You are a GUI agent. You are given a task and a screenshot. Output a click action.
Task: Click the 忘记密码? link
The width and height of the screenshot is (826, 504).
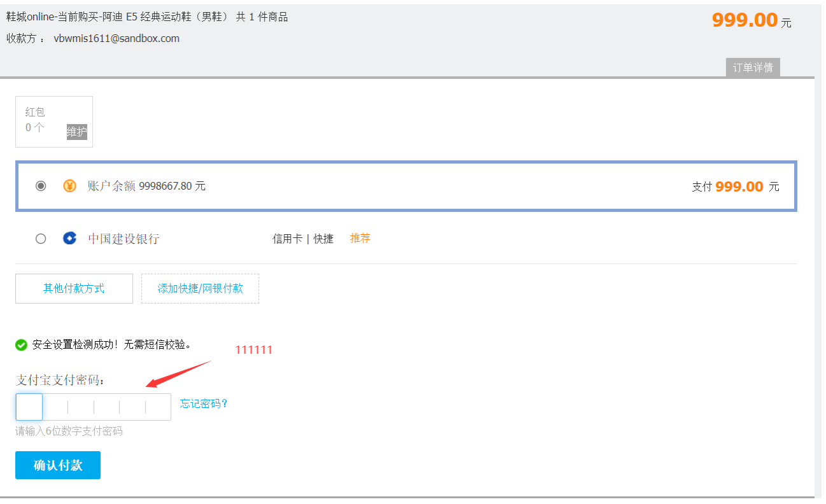[x=204, y=403]
